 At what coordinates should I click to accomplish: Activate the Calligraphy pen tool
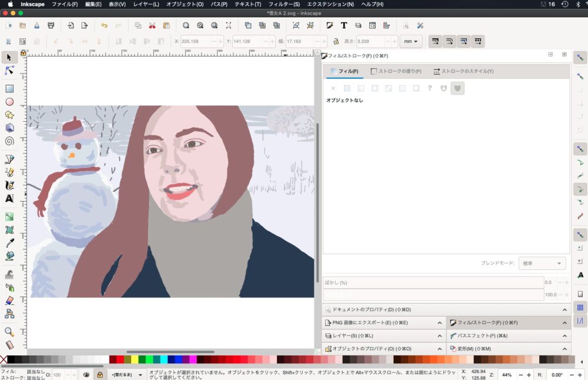click(x=9, y=185)
